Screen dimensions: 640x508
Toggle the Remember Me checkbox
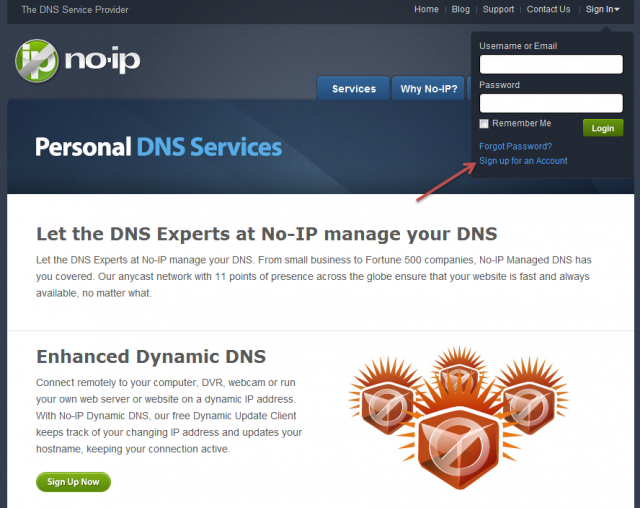pos(484,124)
